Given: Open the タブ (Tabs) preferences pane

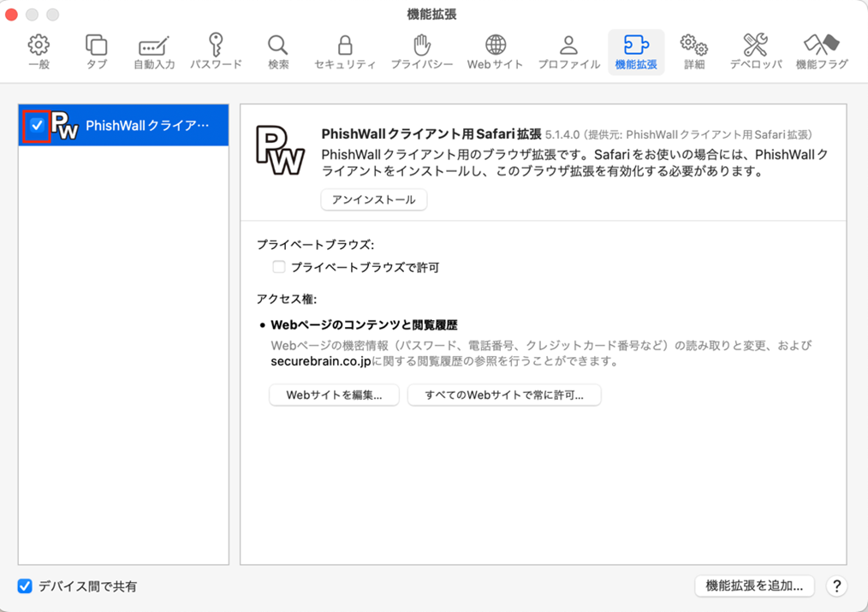Looking at the screenshot, I should pyautogui.click(x=97, y=52).
